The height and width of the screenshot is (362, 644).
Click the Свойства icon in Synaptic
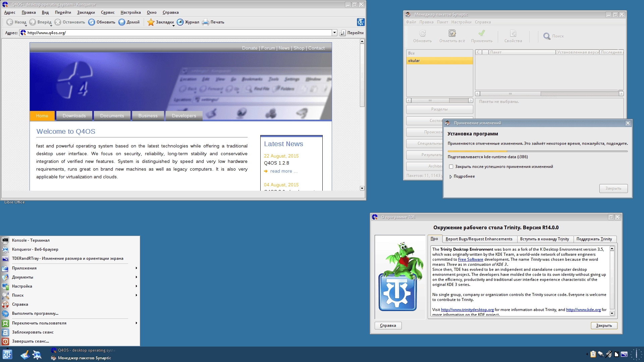pyautogui.click(x=513, y=33)
